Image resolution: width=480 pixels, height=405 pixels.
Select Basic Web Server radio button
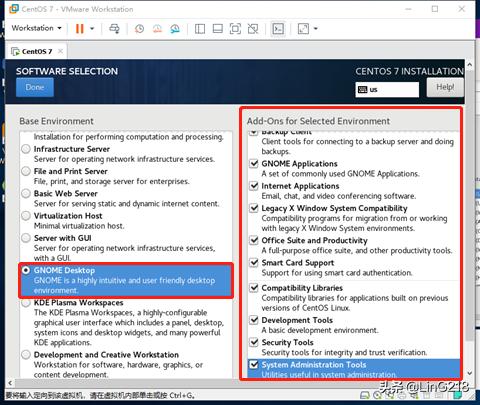[x=26, y=193]
